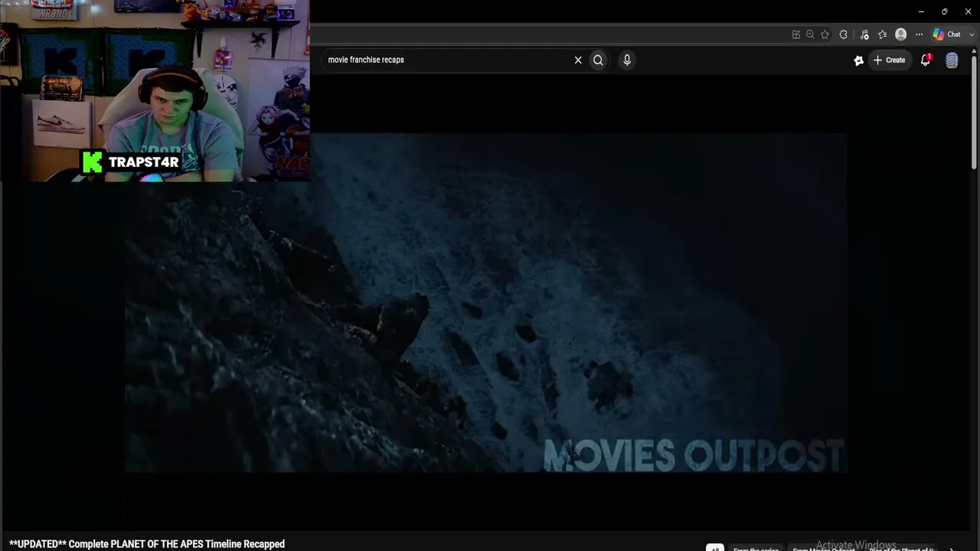Open the YouTube Create menu
Image resolution: width=980 pixels, height=551 pixels.
tap(889, 60)
